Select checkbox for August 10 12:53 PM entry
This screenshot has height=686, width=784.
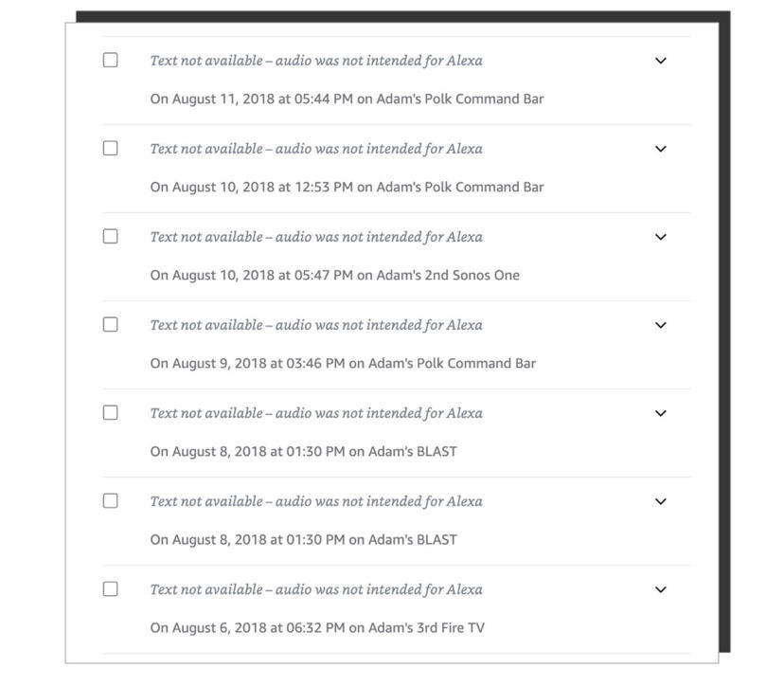pyautogui.click(x=111, y=148)
